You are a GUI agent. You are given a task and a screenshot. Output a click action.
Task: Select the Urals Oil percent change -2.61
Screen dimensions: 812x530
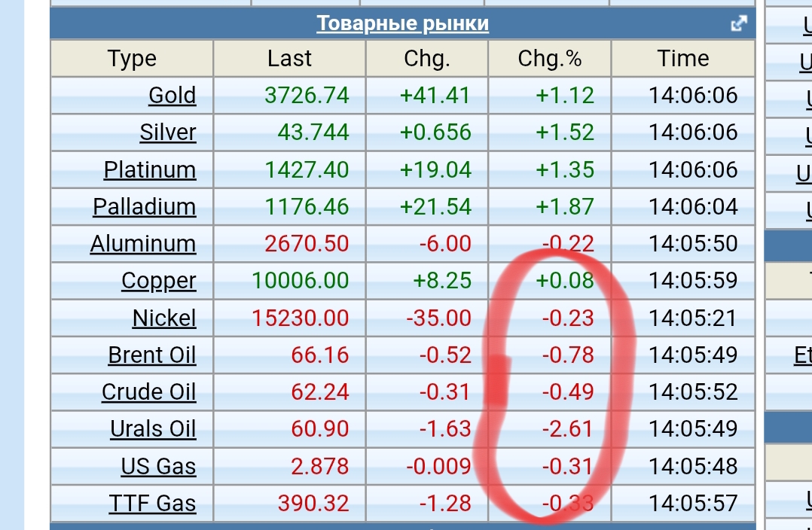click(x=568, y=429)
